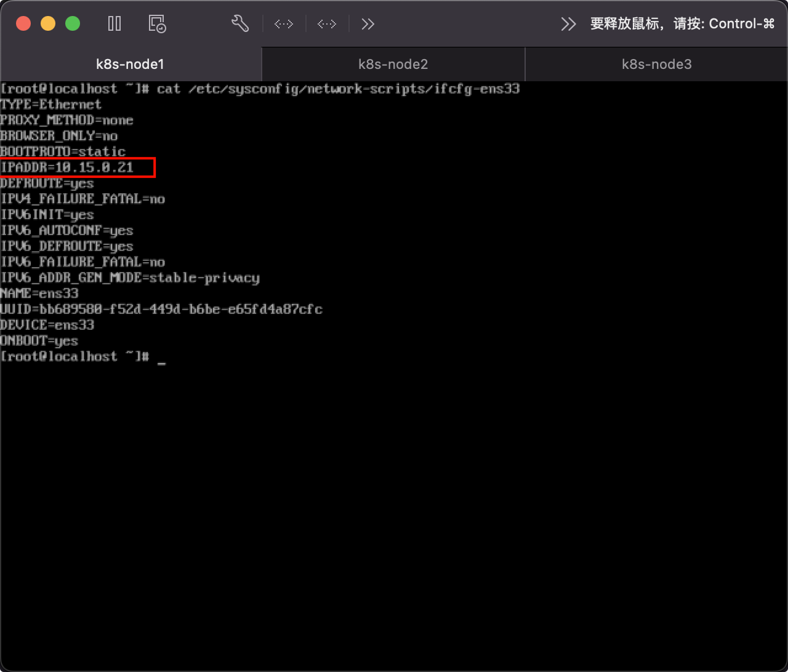Screen dimensions: 788x672
Task: Pause the virtual machine
Action: coord(115,24)
